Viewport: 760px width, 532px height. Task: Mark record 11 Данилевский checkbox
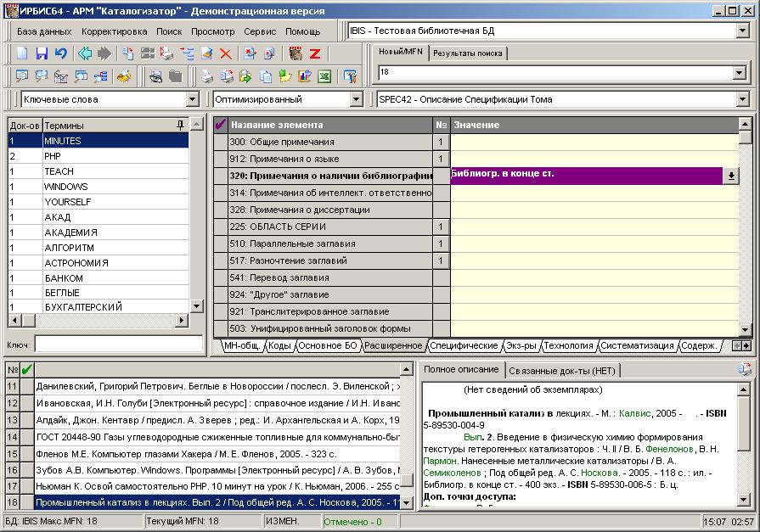pos(26,387)
